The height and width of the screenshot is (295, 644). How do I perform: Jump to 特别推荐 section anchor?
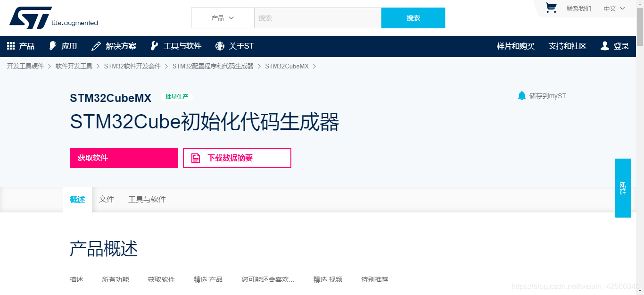(375, 279)
